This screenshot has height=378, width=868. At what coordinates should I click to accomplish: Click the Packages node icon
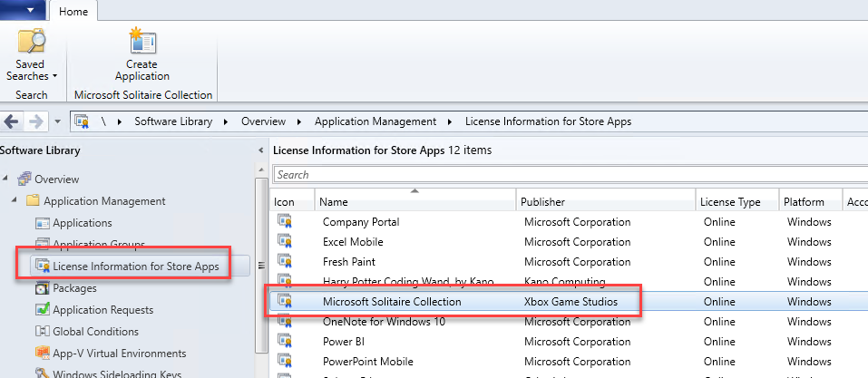[x=43, y=288]
